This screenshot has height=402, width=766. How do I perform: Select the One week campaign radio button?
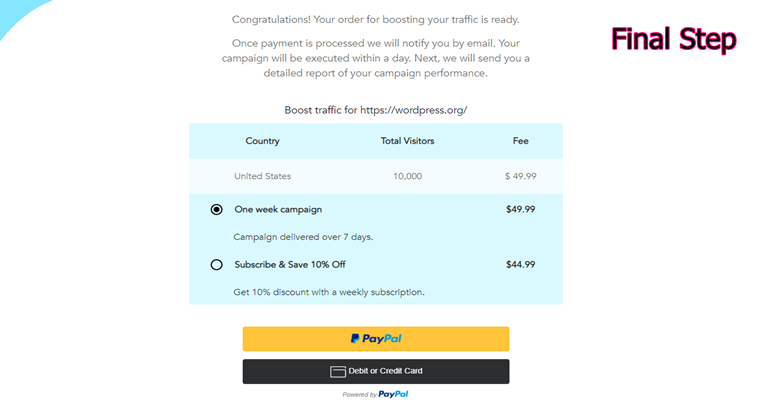(216, 210)
